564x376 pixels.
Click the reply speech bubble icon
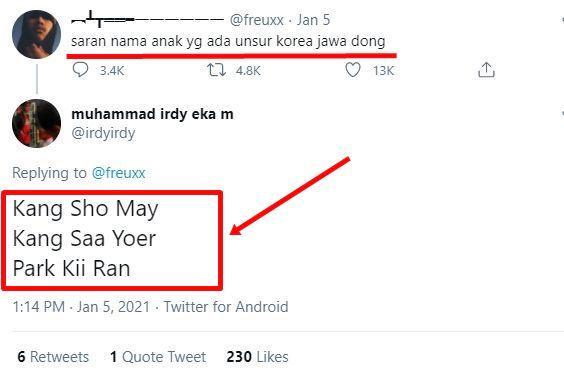(80, 69)
